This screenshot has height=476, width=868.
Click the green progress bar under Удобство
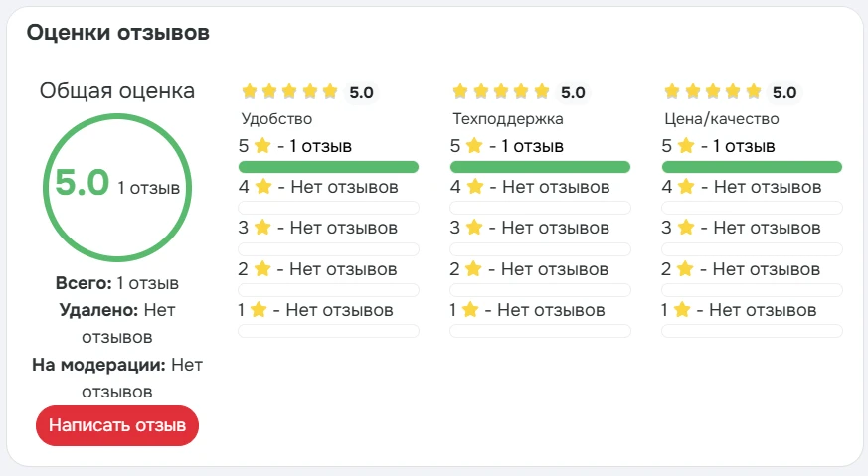point(328,166)
